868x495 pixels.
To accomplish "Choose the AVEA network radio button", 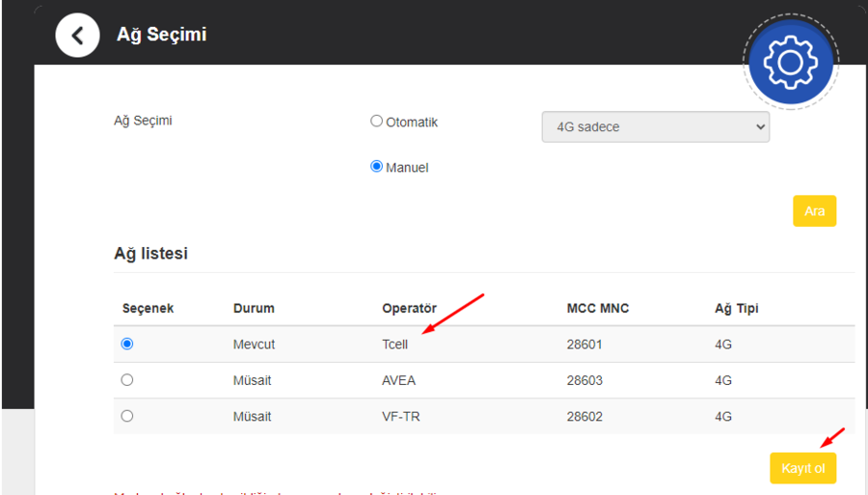I will [x=127, y=380].
